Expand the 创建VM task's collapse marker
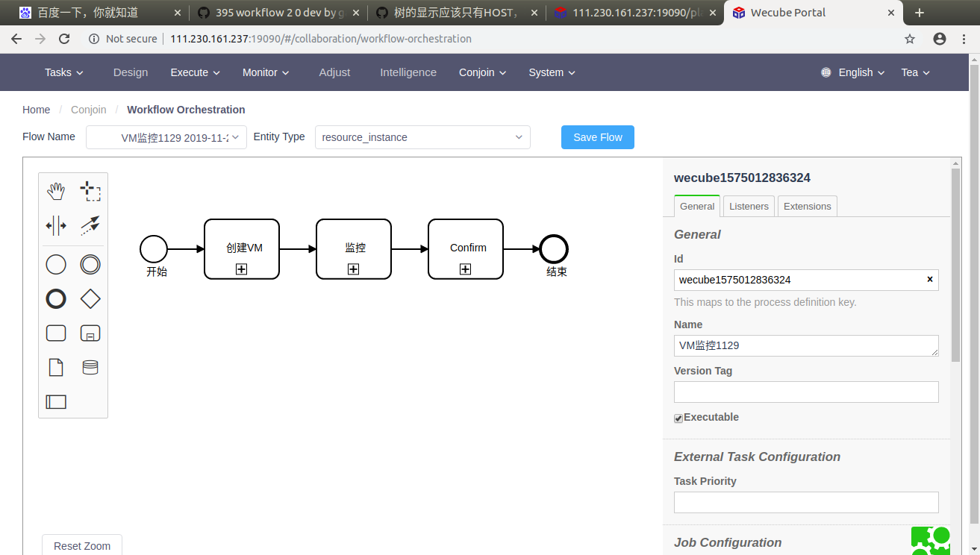980x555 pixels. click(x=241, y=269)
